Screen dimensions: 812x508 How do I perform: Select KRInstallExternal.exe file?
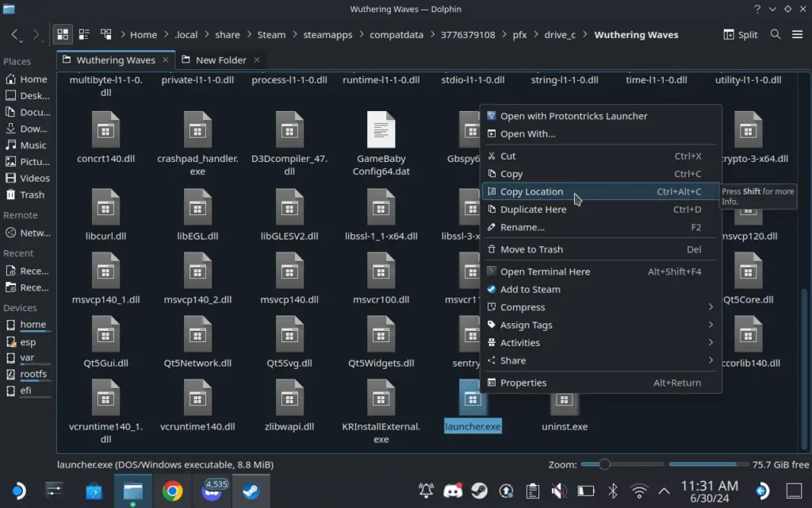coord(381,411)
